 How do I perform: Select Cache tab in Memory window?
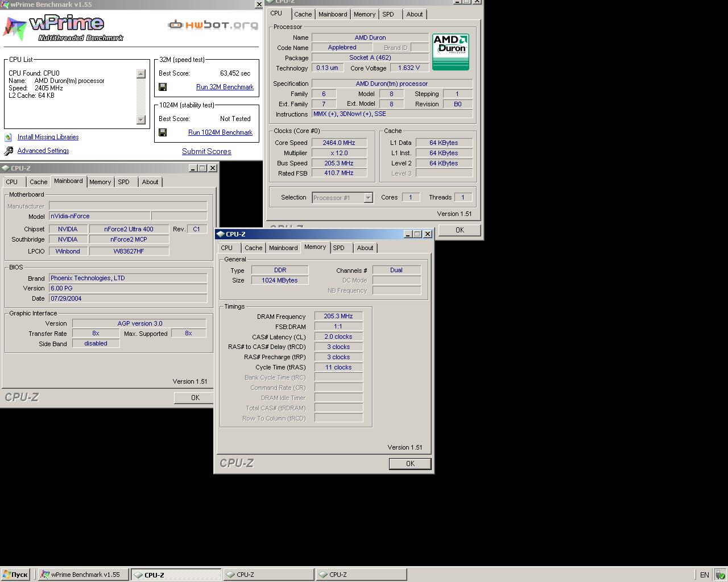tap(253, 248)
